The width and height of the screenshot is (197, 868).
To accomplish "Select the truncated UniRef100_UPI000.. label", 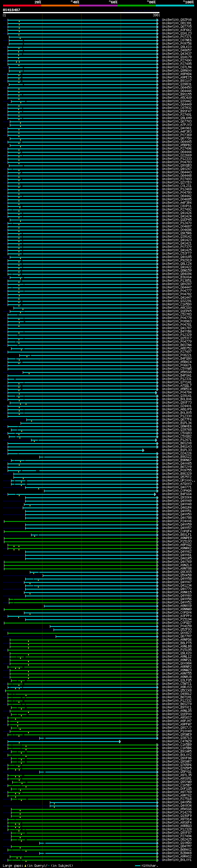I will pyautogui.click(x=178, y=481).
